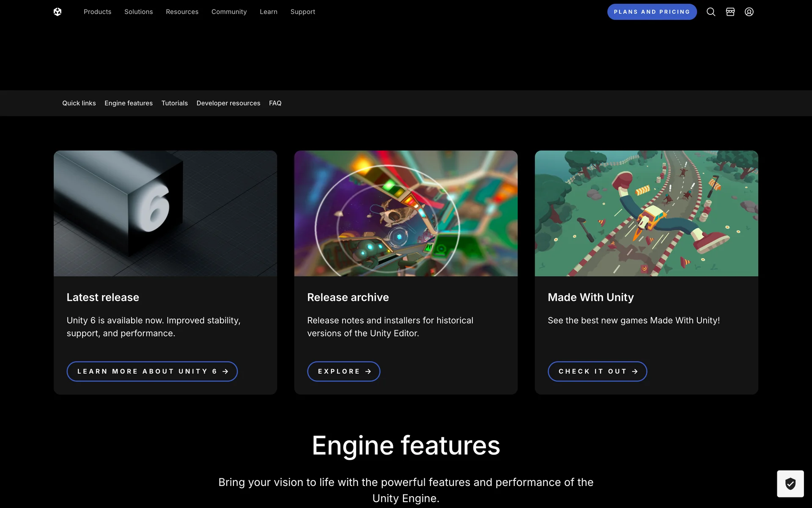Expand the Learn menu
Screen dimensions: 812x508
pyautogui.click(x=269, y=12)
